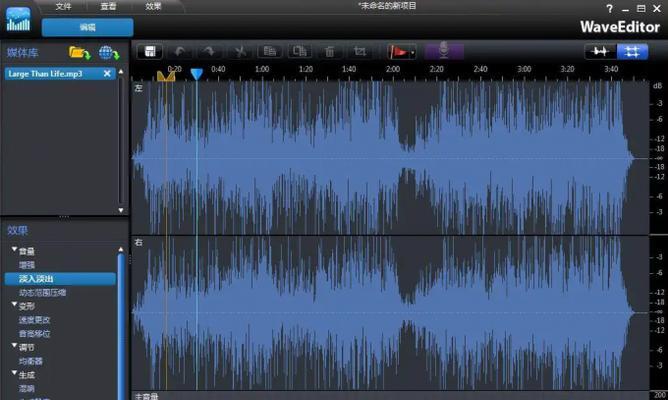This screenshot has width=668, height=400.
Task: Click the Redo arrow icon
Action: pos(209,52)
